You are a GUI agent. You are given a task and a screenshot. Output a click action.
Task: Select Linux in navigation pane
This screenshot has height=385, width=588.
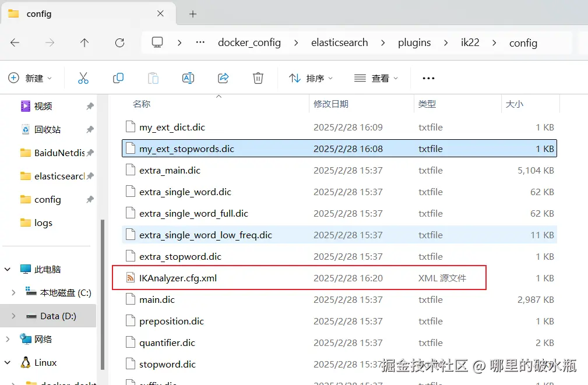(x=38, y=362)
